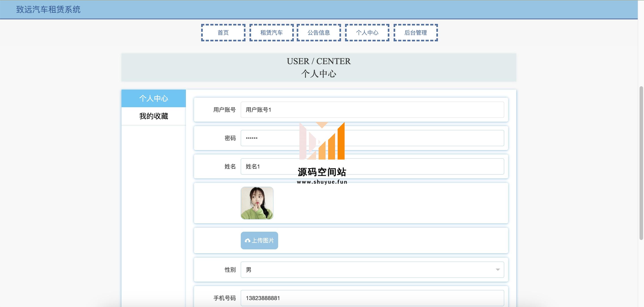Click the 手机号码 label text
This screenshot has height=307, width=644.
point(224,298)
